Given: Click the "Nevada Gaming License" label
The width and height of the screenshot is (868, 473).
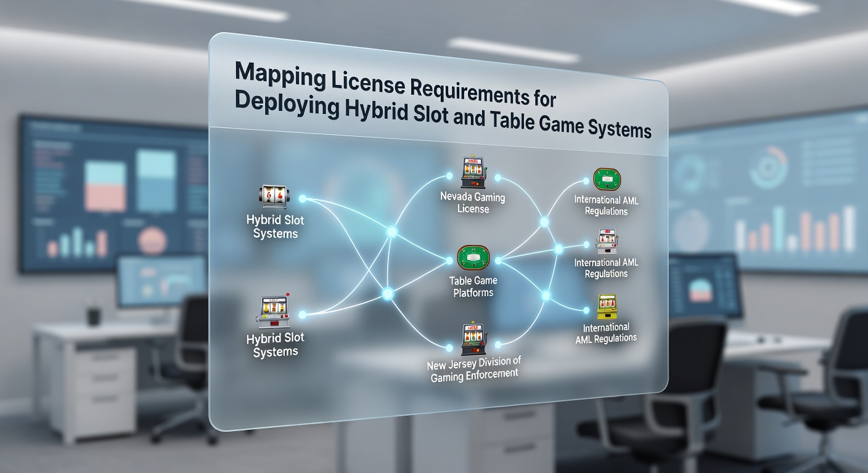Looking at the screenshot, I should click(473, 203).
